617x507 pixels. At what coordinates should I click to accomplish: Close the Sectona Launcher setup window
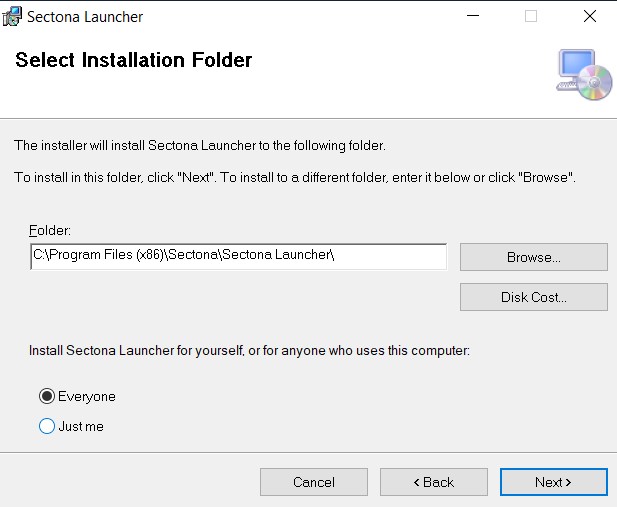589,16
